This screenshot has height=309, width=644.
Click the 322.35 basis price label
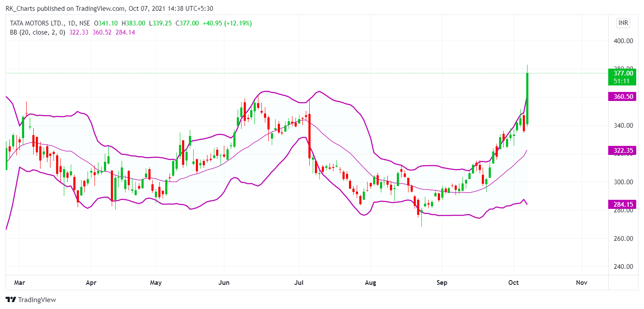(622, 150)
